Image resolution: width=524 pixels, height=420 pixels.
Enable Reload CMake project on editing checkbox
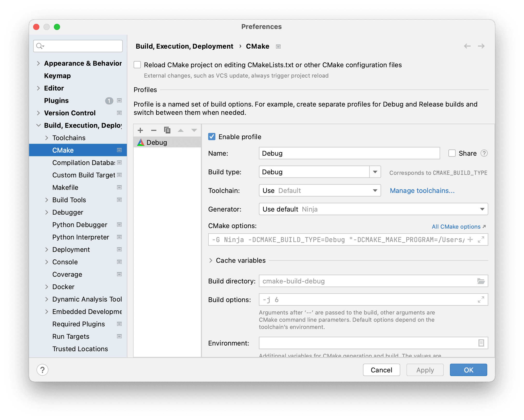coord(137,65)
